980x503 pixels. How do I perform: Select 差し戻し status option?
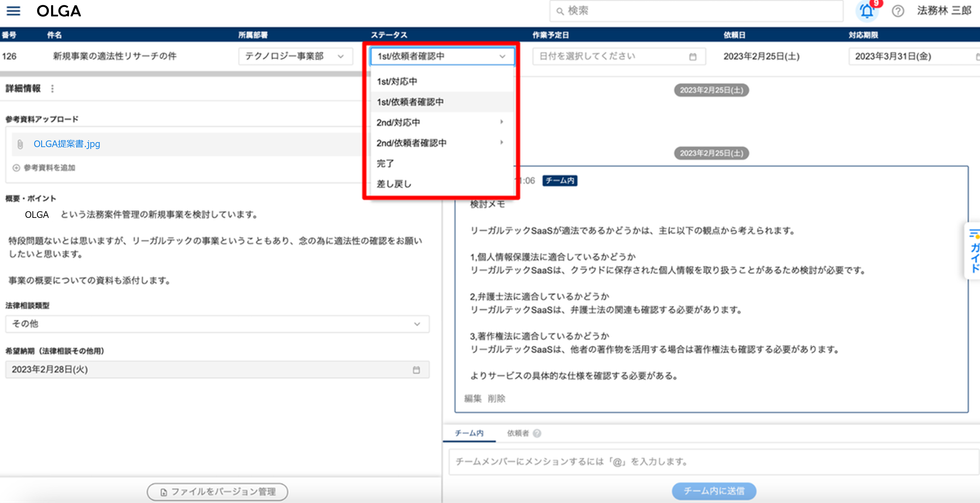click(442, 184)
